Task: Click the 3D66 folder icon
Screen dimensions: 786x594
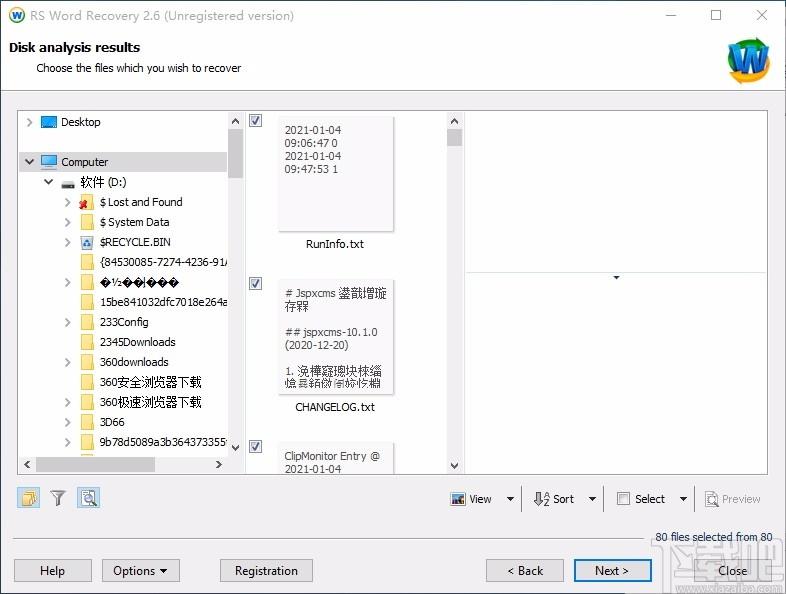Action: click(x=87, y=422)
